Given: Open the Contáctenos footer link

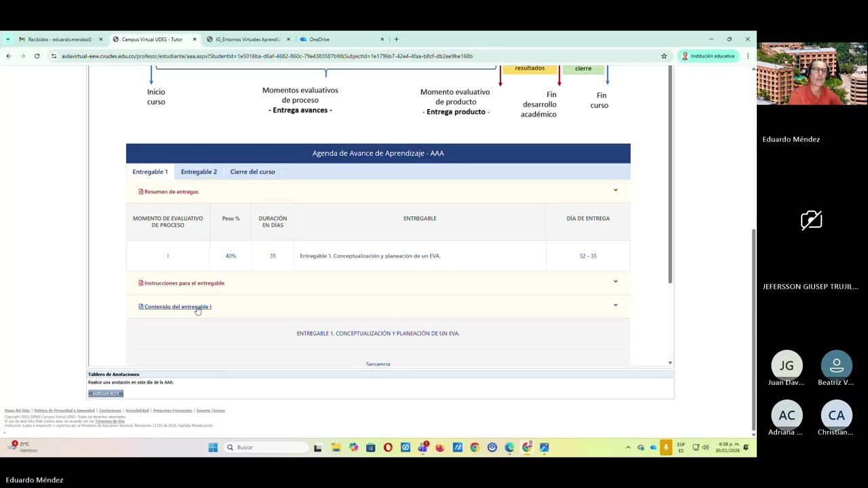Looking at the screenshot, I should click(110, 411).
